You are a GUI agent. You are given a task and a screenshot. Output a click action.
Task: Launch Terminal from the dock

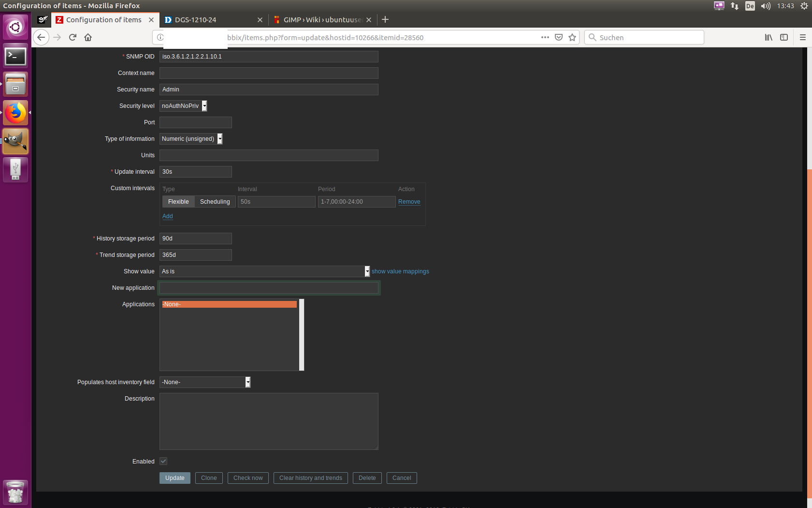pyautogui.click(x=15, y=56)
